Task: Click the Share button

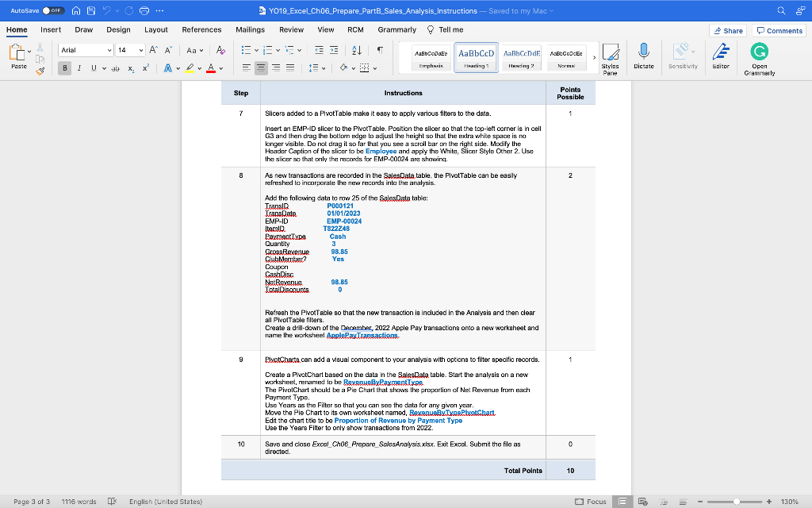Action: [726, 29]
